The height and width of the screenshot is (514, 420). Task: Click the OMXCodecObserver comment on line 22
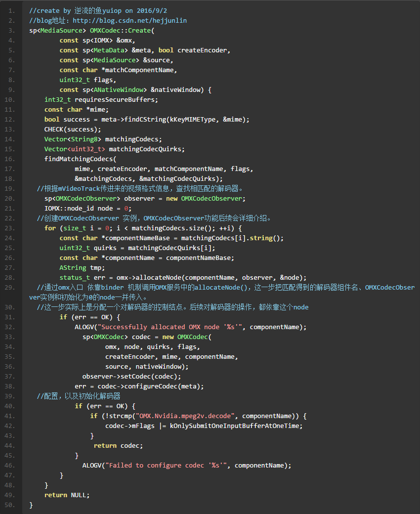point(154,218)
